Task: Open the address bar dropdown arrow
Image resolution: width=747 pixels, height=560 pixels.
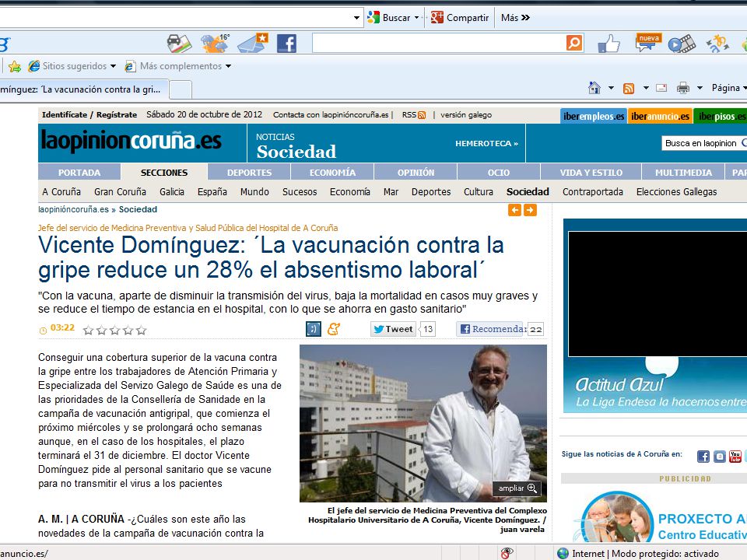Action: [356, 18]
